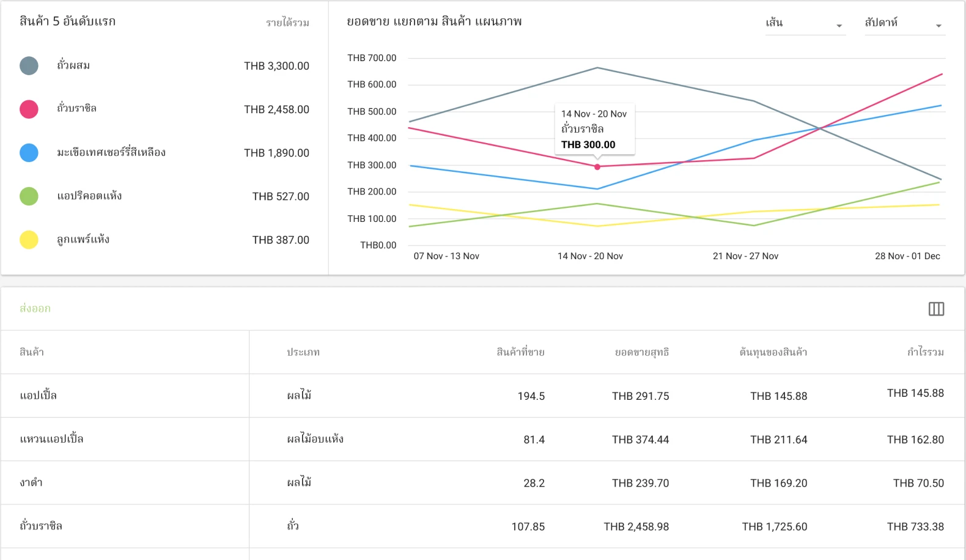Click the ต้นทุนของสินค้า column header
966x560 pixels.
773,352
